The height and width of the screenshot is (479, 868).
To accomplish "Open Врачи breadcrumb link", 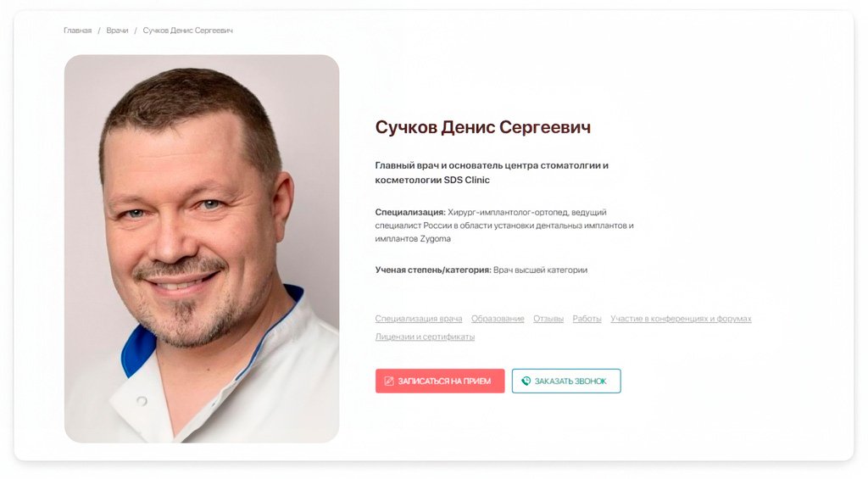I will [x=117, y=31].
